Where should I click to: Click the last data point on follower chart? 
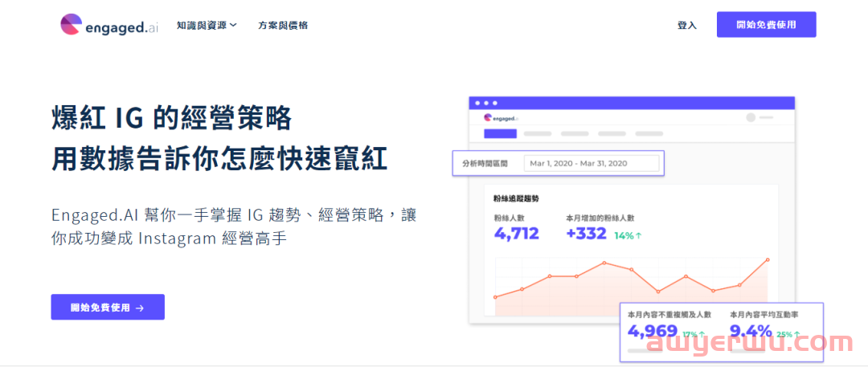[768, 259]
